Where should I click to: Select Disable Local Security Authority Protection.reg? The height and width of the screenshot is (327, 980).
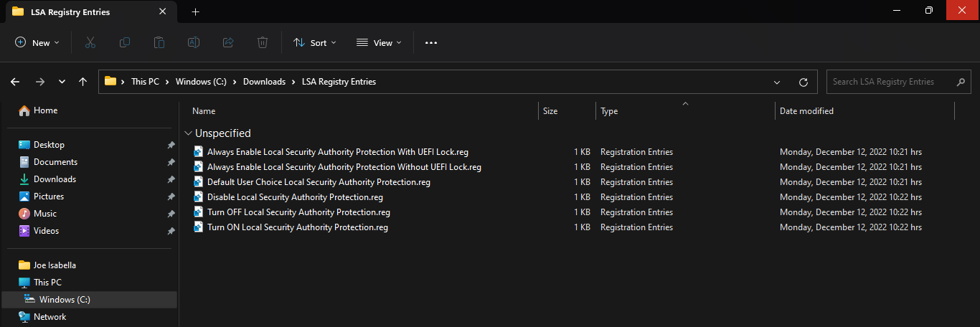295,197
